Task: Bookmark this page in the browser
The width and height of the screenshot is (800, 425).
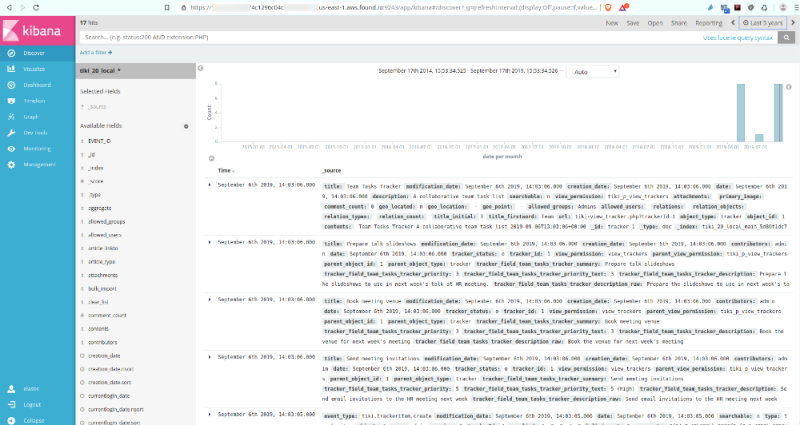Action: click(x=167, y=7)
